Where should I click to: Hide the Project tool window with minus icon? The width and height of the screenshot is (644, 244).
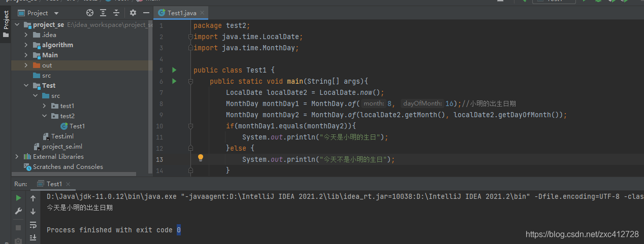146,13
